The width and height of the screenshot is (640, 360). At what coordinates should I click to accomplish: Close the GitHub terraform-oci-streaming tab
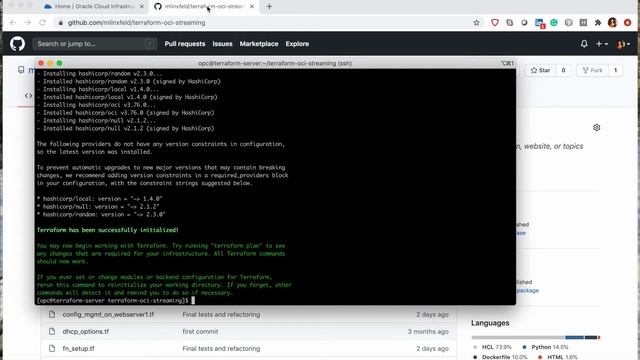(x=252, y=7)
